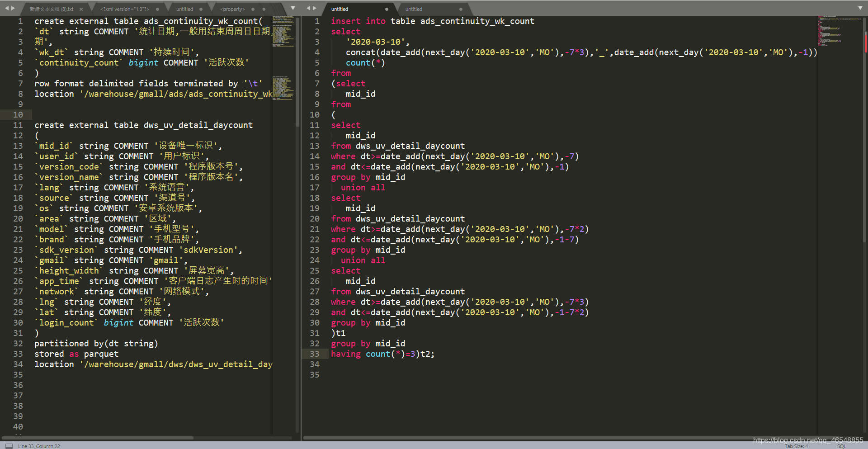
Task: Switch to the <?xml version="1.0"?> tab
Action: click(125, 9)
